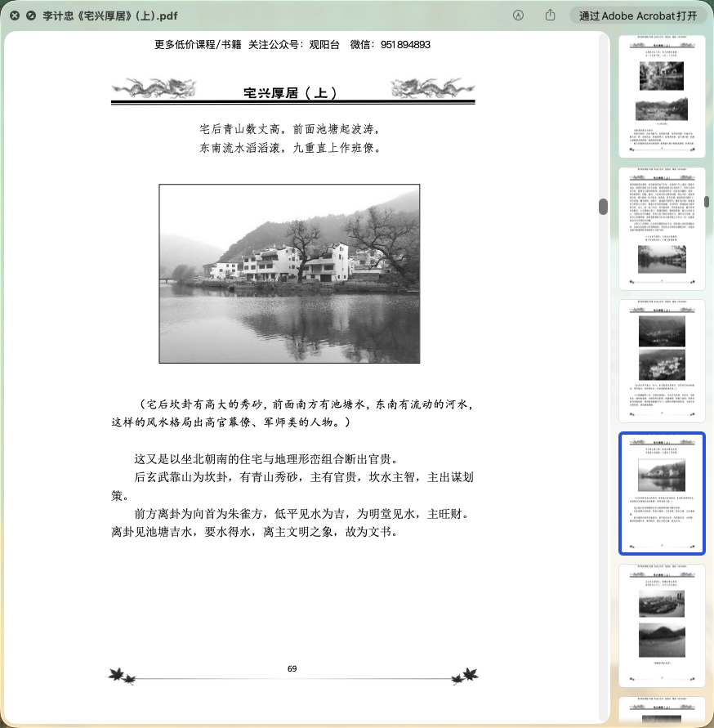This screenshot has width=714, height=728.
Task: Open the thumbnail showing two mountain village photos
Action: 661,360
